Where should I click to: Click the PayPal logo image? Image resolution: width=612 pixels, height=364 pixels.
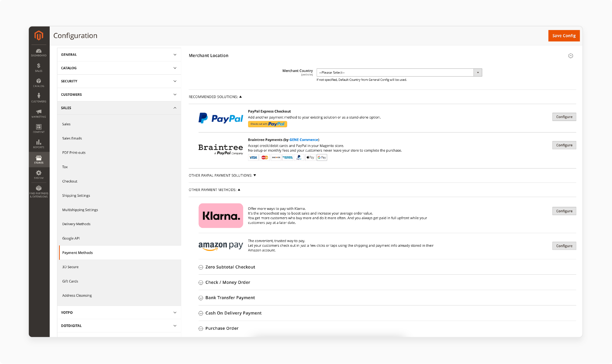(221, 118)
